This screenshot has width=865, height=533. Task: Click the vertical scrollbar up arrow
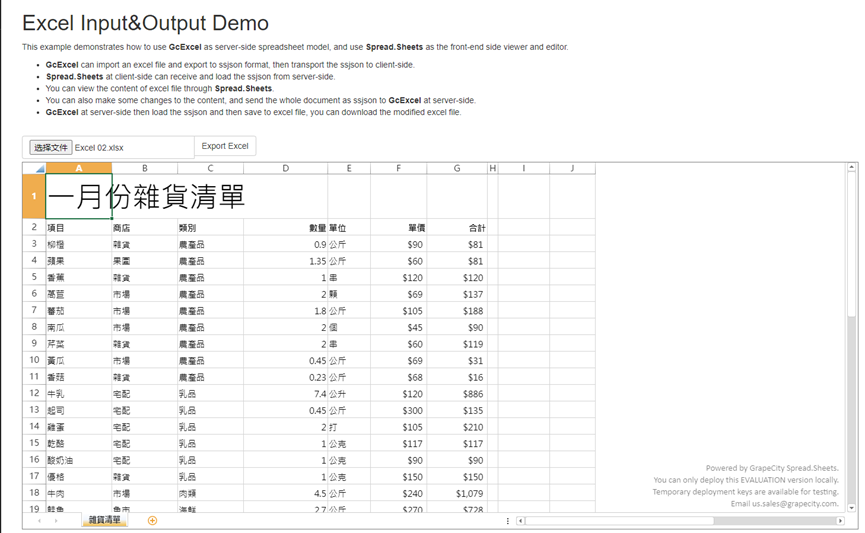pyautogui.click(x=852, y=167)
